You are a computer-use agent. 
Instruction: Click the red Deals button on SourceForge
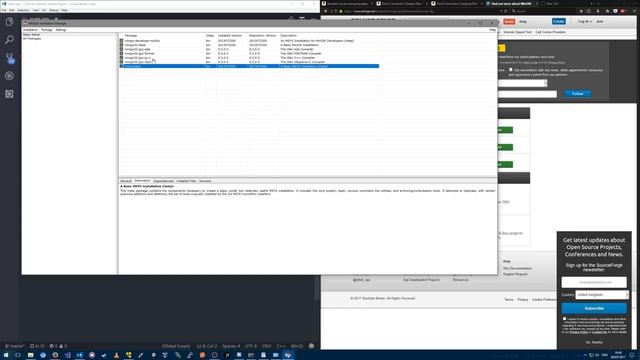509,21
